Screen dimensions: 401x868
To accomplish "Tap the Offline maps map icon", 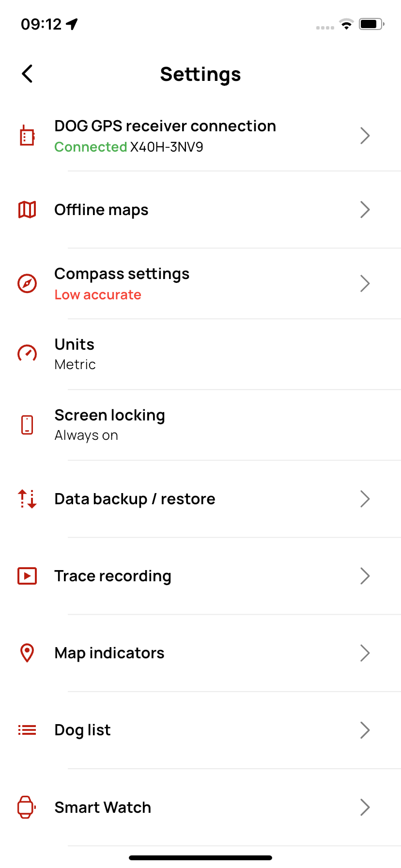I will 27,210.
